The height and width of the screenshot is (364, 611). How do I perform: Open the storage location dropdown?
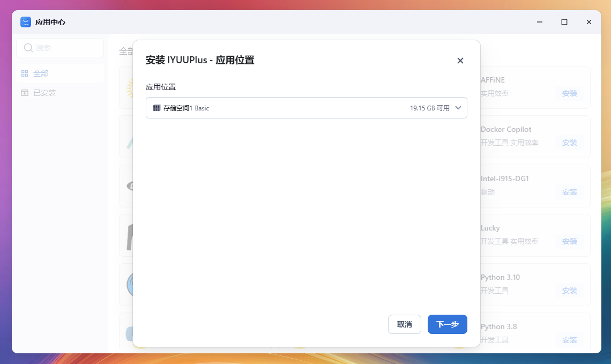click(x=306, y=108)
